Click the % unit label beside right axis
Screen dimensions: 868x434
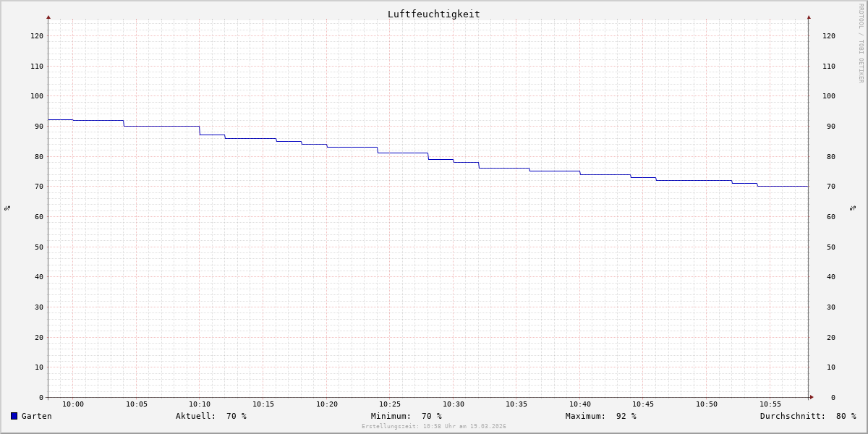coord(853,208)
